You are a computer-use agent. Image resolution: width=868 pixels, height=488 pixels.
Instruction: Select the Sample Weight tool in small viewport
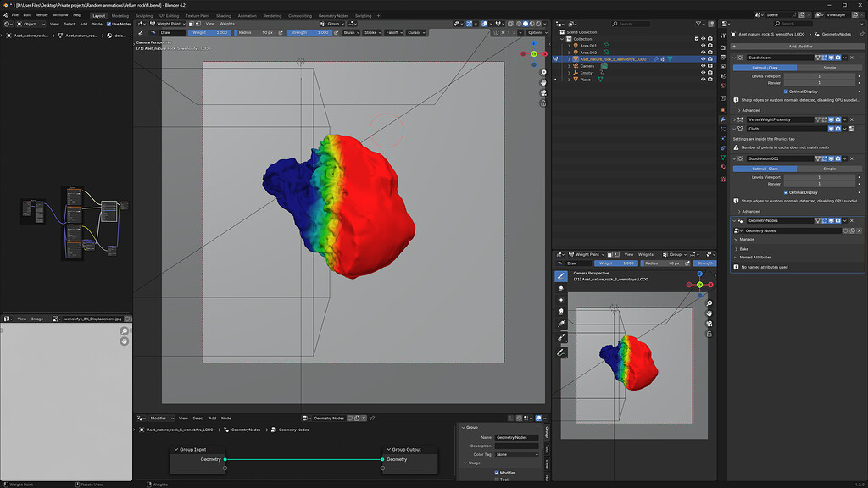561,337
